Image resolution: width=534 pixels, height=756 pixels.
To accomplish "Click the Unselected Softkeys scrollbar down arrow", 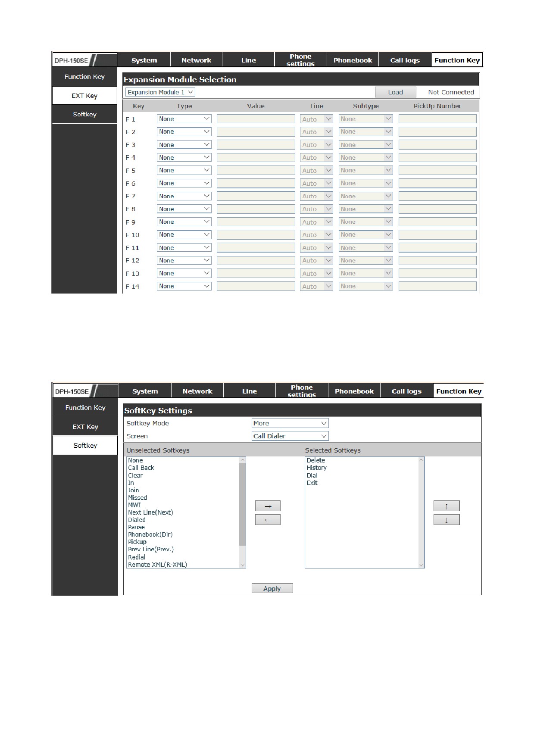I will pyautogui.click(x=242, y=565).
